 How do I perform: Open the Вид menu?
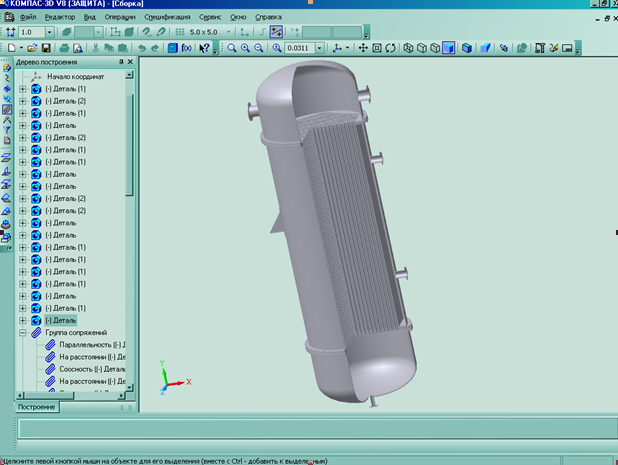90,17
